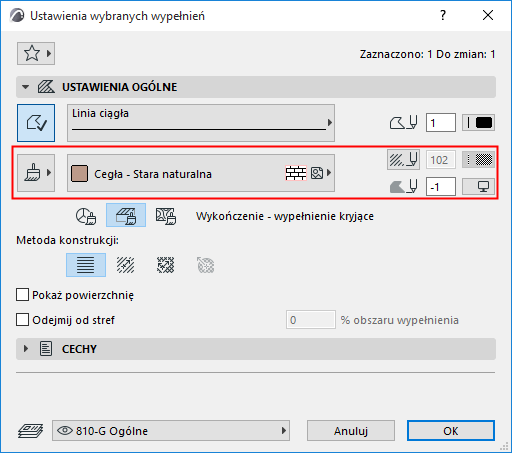Open the black contour pen color swatch
This screenshot has width=512, height=453.
(478, 123)
